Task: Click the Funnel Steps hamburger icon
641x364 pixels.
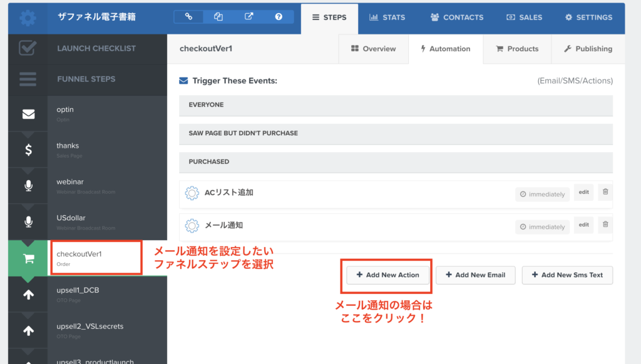Action: click(x=28, y=79)
